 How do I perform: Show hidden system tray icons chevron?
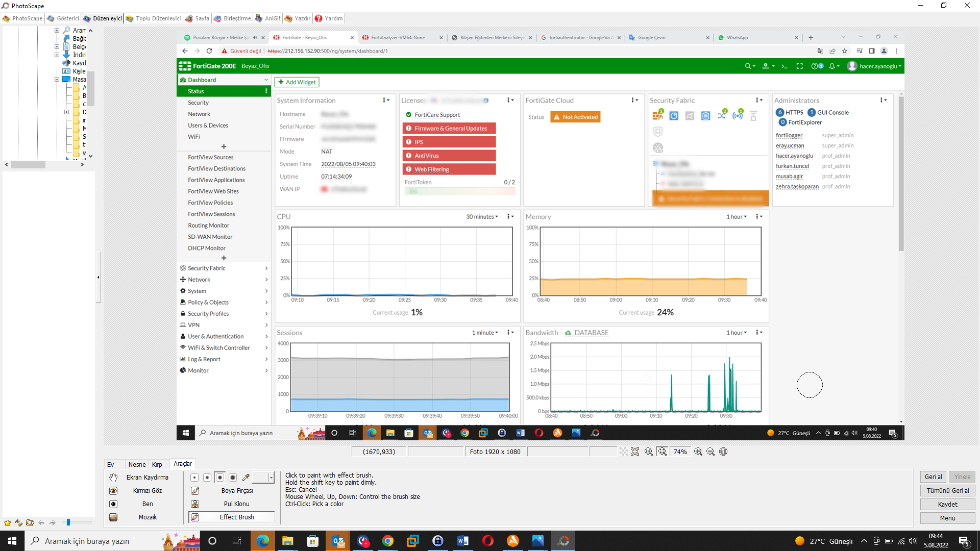(864, 541)
